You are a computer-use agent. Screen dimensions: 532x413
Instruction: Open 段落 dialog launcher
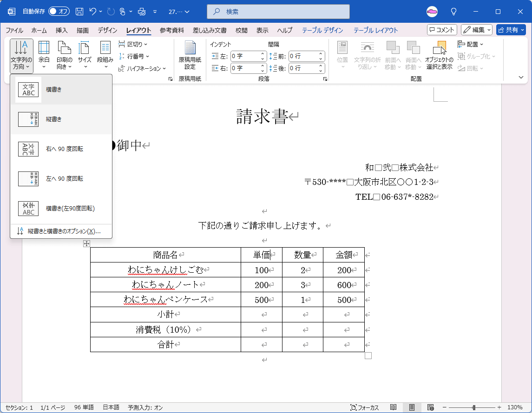pos(325,79)
